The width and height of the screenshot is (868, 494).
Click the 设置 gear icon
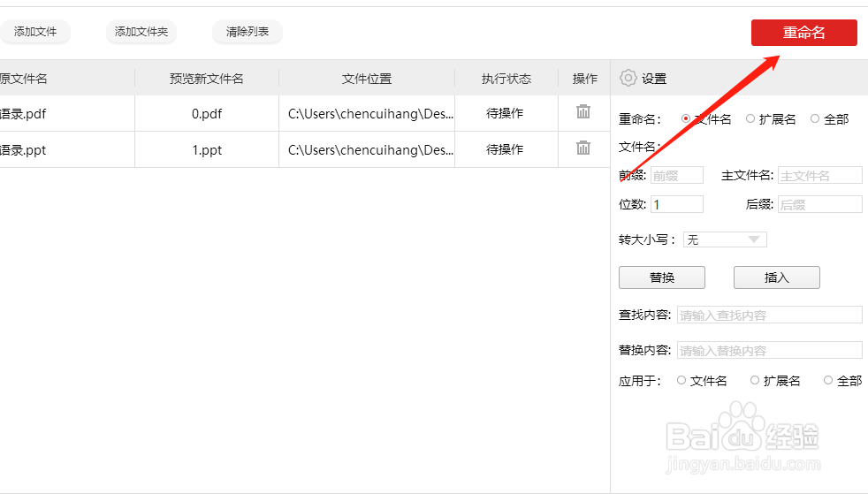pyautogui.click(x=628, y=78)
